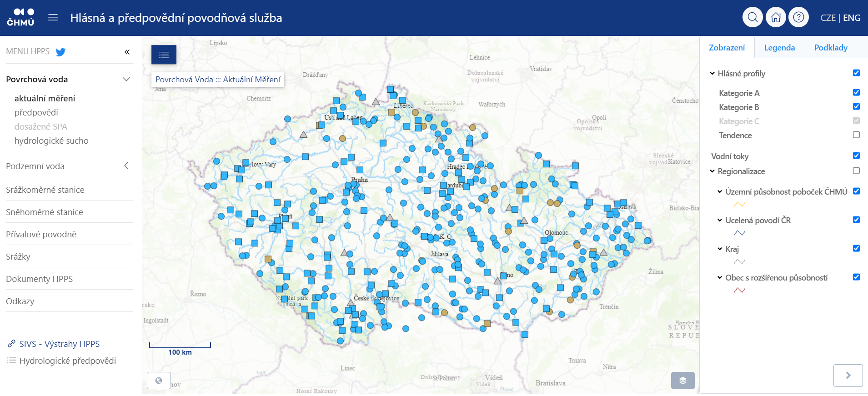The width and height of the screenshot is (868, 396).
Task: Open the map layers stack button
Action: click(x=682, y=381)
